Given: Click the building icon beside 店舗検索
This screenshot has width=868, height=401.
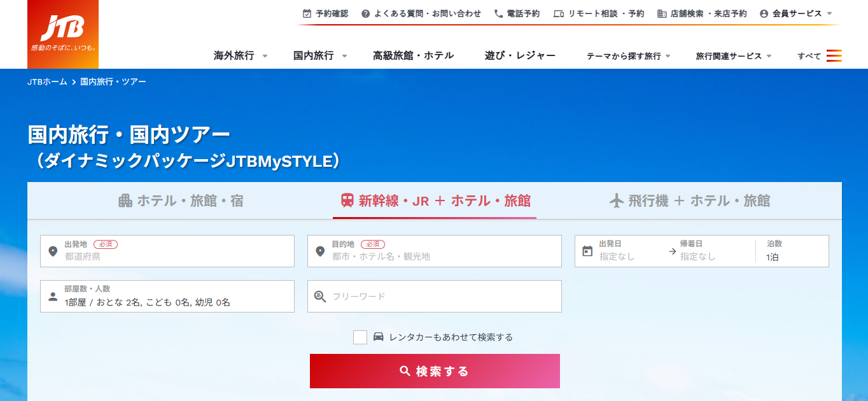Looking at the screenshot, I should (x=662, y=13).
